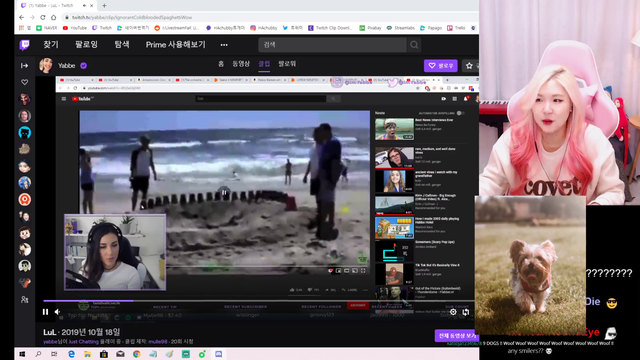
Task: Open Task View in the taskbar
Action: point(54,354)
